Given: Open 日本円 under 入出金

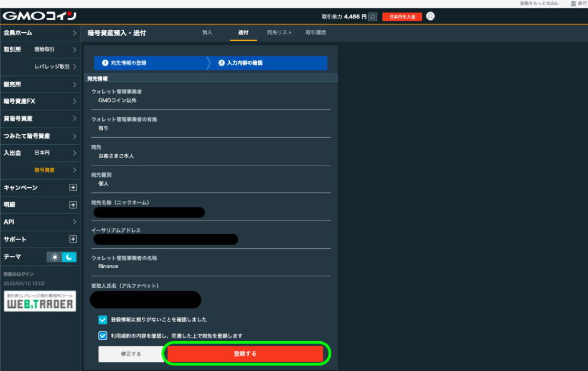Looking at the screenshot, I should click(56, 153).
